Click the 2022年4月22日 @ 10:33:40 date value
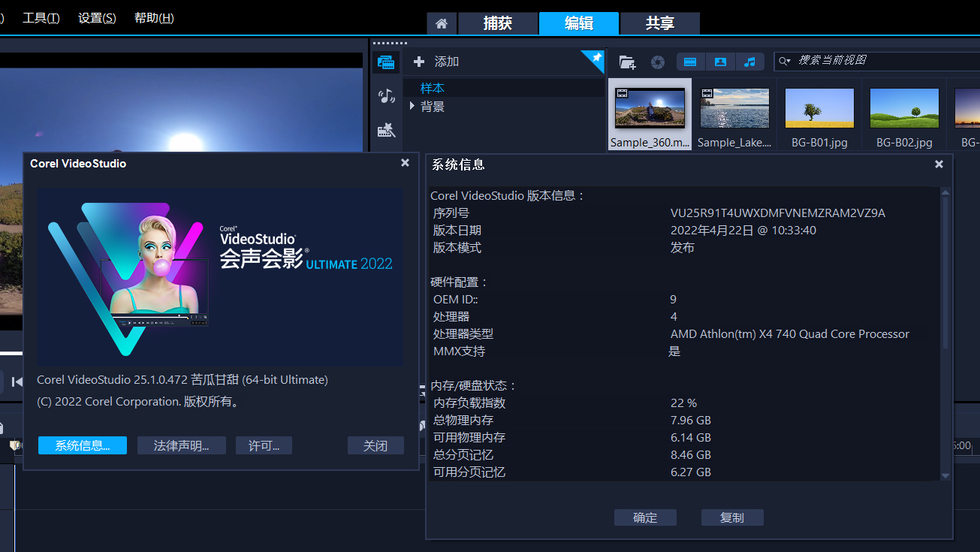Image resolution: width=980 pixels, height=552 pixels. point(743,231)
